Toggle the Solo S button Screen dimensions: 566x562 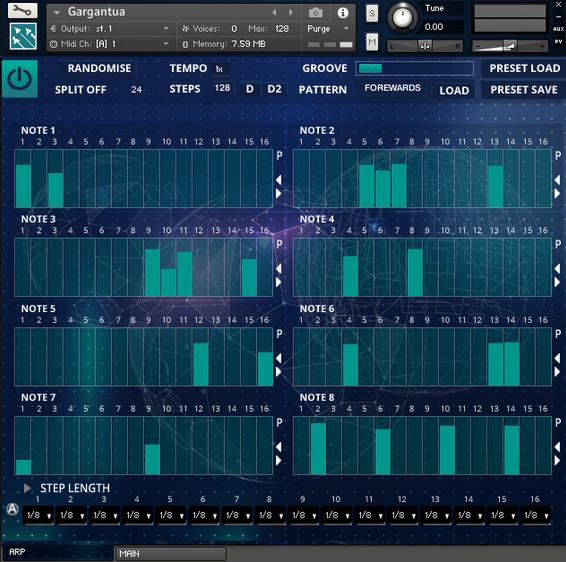coord(372,14)
